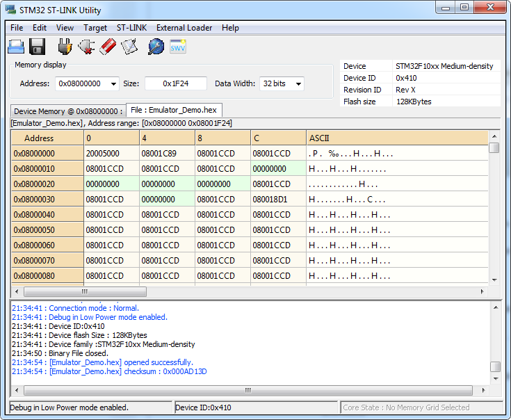511x420 pixels.
Task: Click the log panel horizontal scrollbar
Action: [248, 390]
